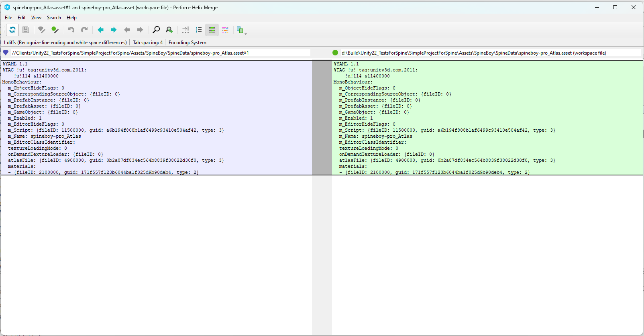Click the 'Encoding: System' label

pyautogui.click(x=187, y=43)
